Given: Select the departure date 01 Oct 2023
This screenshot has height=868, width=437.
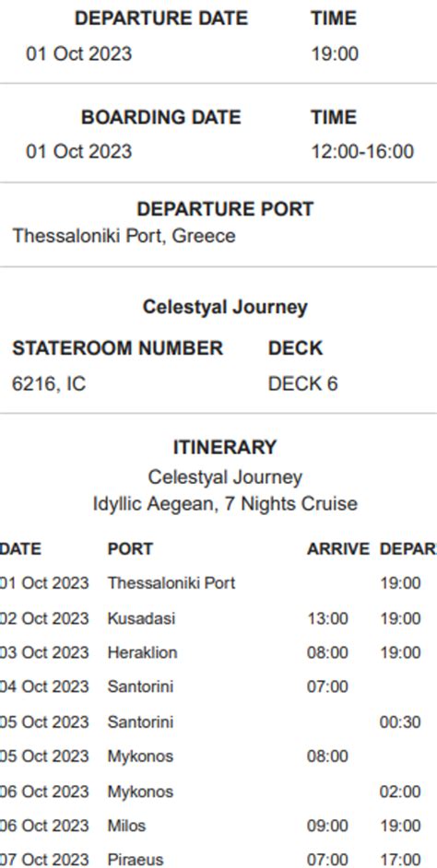Looking at the screenshot, I should pos(78,54).
